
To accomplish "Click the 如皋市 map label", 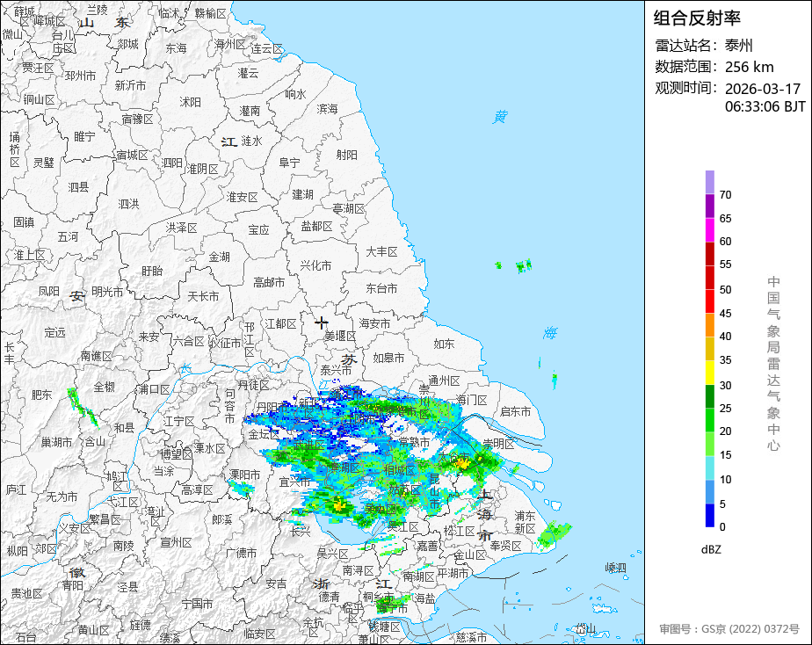I will tap(388, 359).
